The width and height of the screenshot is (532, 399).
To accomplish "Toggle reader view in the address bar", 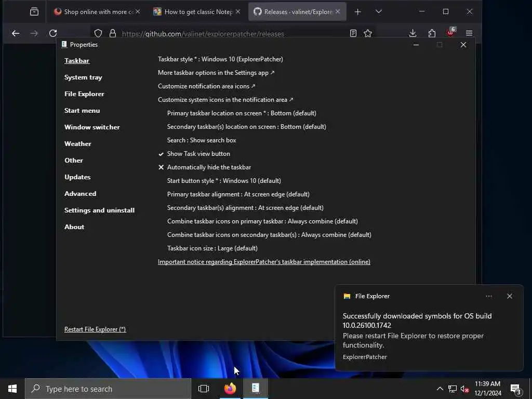I will point(353,33).
